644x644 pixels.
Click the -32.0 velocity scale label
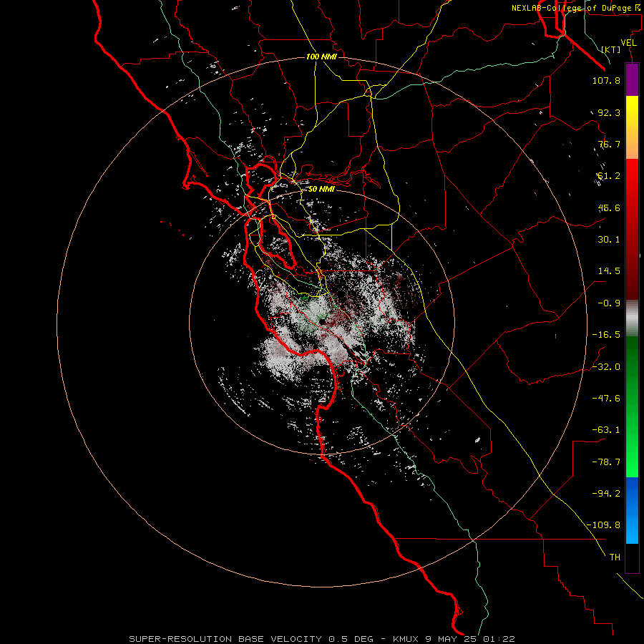[x=606, y=367]
